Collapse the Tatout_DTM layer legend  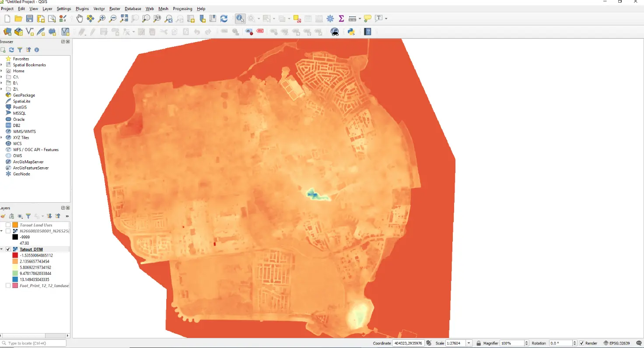point(2,250)
